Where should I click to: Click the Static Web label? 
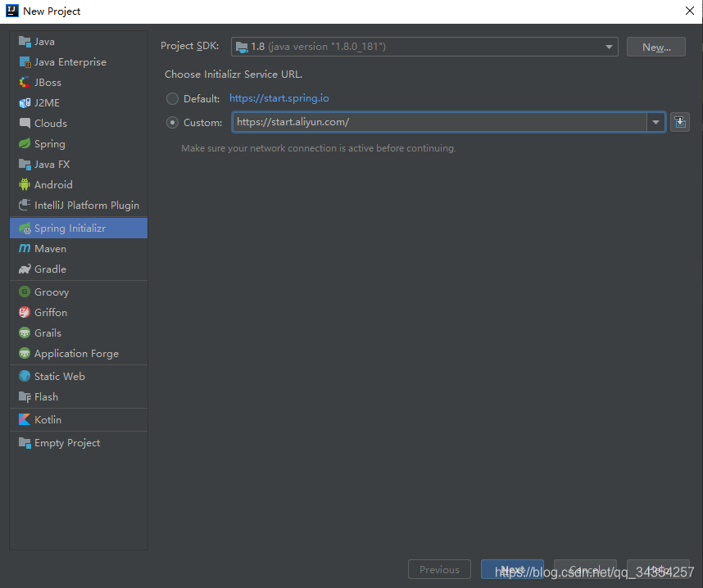60,377
